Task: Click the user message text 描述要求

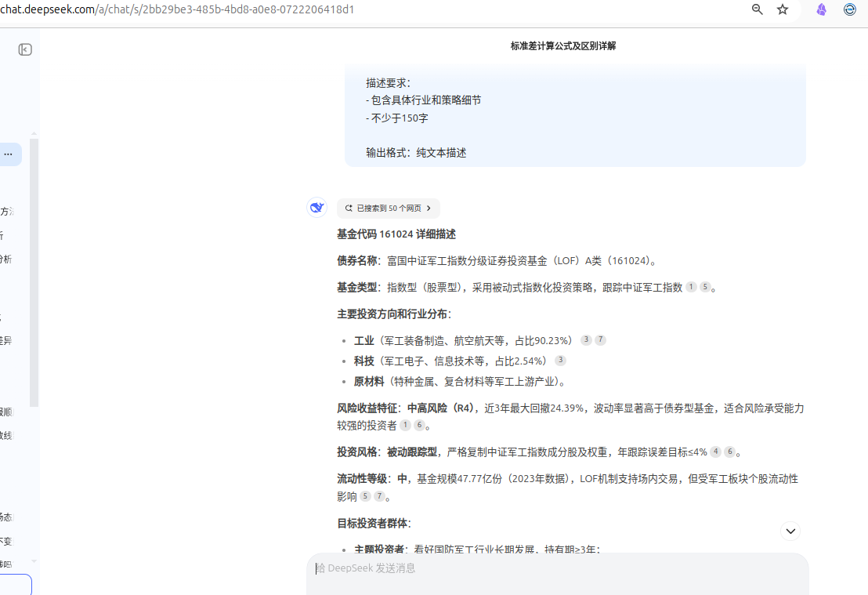Action: (388, 83)
